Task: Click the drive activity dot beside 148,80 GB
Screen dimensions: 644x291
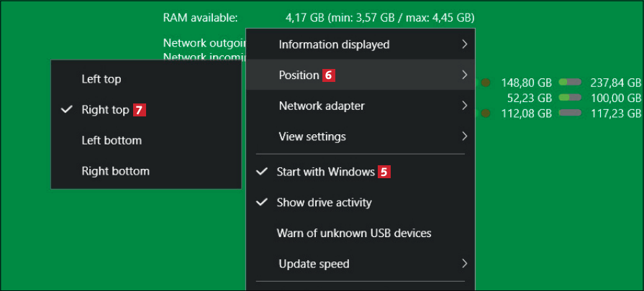Action: pyautogui.click(x=486, y=83)
